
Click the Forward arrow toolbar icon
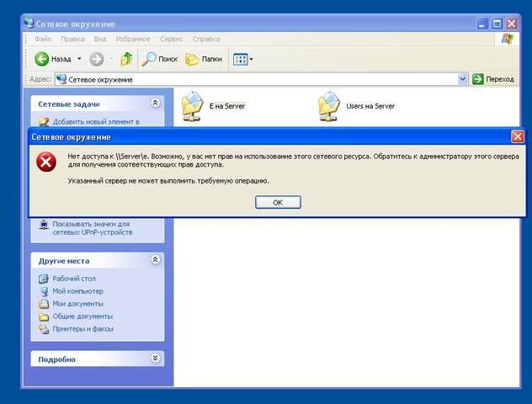click(x=97, y=59)
